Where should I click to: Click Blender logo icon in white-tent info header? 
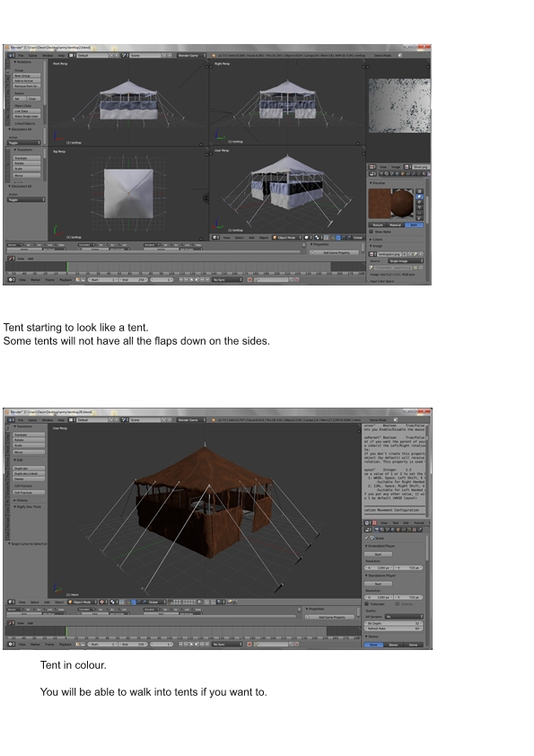(214, 56)
